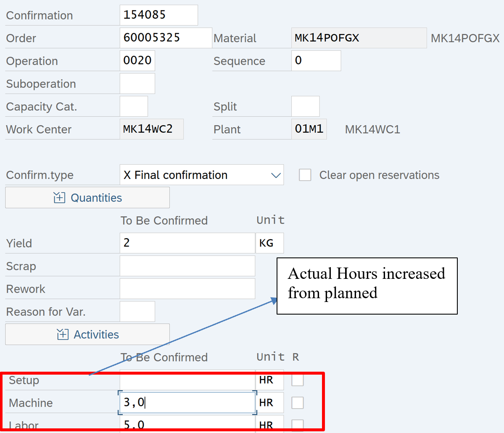
Task: Select the Order number input field
Action: [x=166, y=38]
